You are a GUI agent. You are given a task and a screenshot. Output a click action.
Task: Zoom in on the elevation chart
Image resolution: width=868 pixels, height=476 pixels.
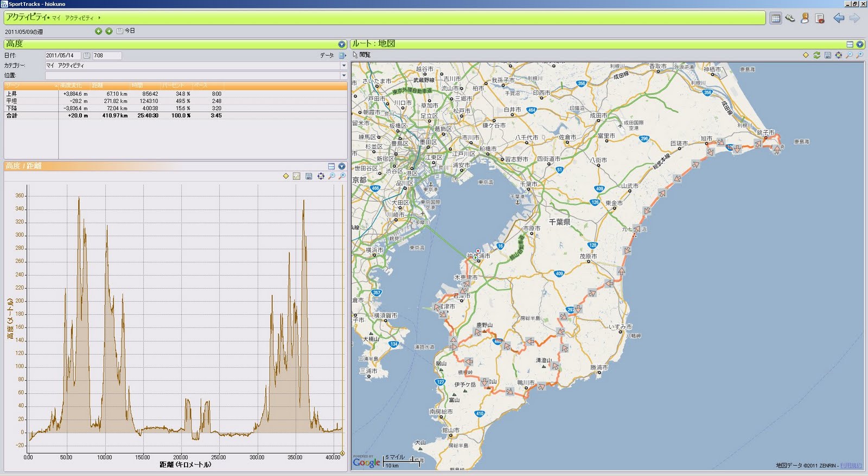point(342,176)
